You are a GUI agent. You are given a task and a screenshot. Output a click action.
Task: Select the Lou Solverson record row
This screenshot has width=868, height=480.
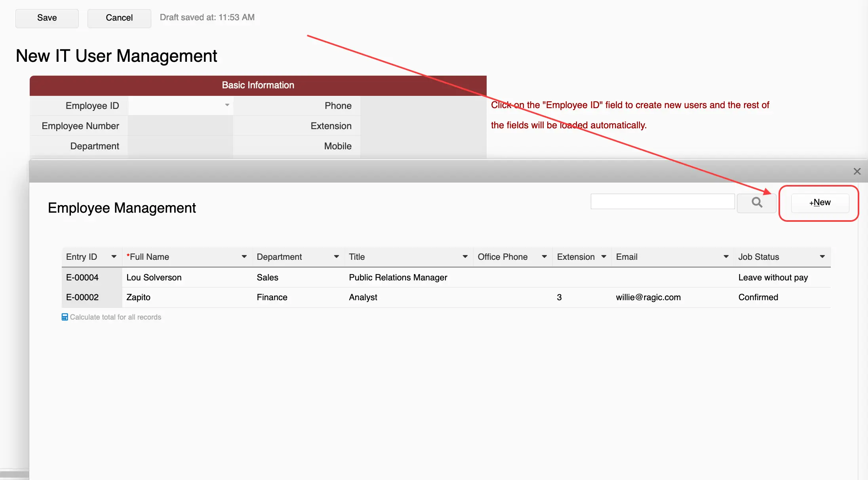coord(154,278)
